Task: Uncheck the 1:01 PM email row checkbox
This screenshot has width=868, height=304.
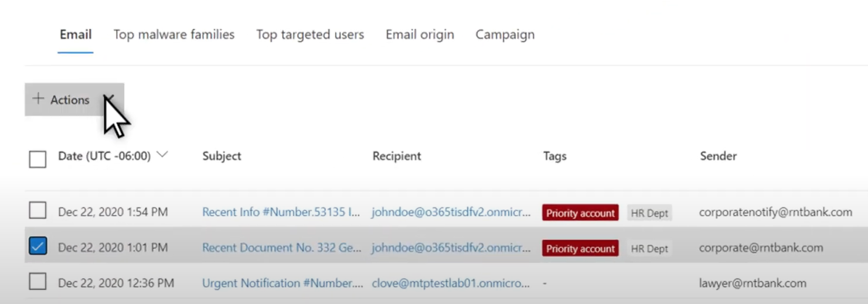Action: click(38, 246)
